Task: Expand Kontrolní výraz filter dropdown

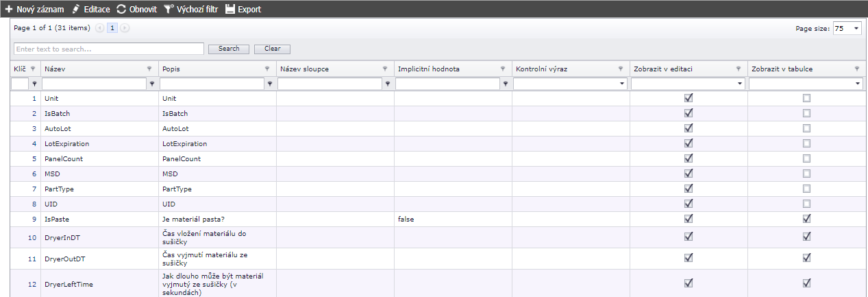Action: pos(622,84)
